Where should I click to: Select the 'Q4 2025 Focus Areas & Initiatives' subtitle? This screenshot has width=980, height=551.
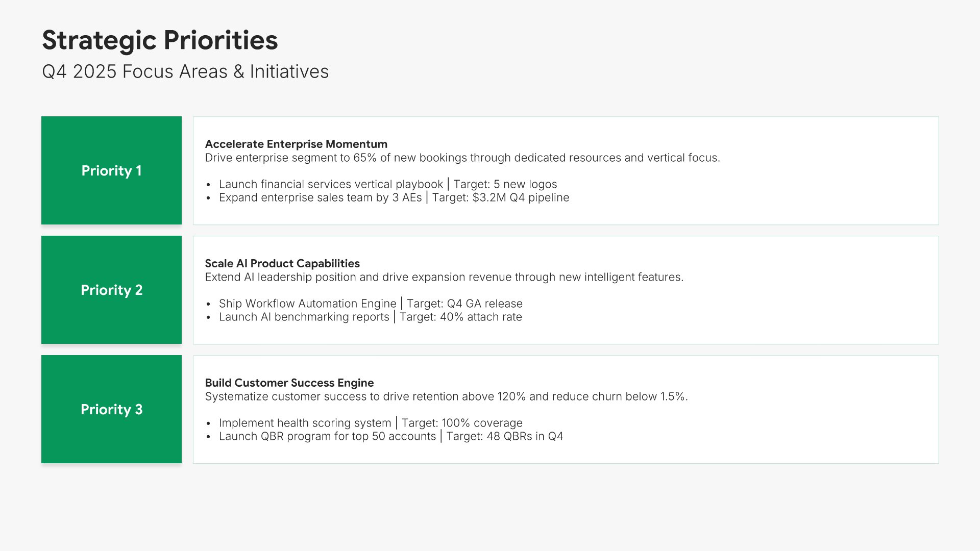[x=185, y=72]
